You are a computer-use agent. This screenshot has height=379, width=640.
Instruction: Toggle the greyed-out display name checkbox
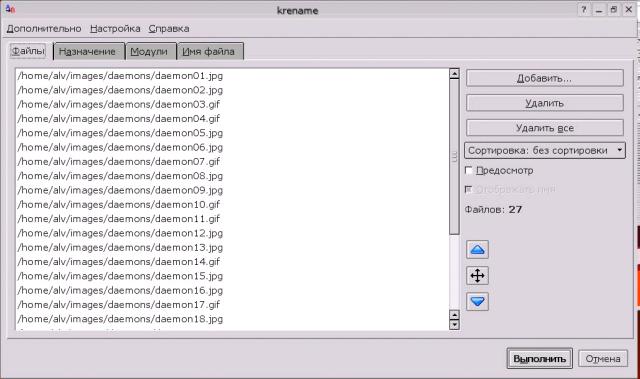[x=469, y=189]
